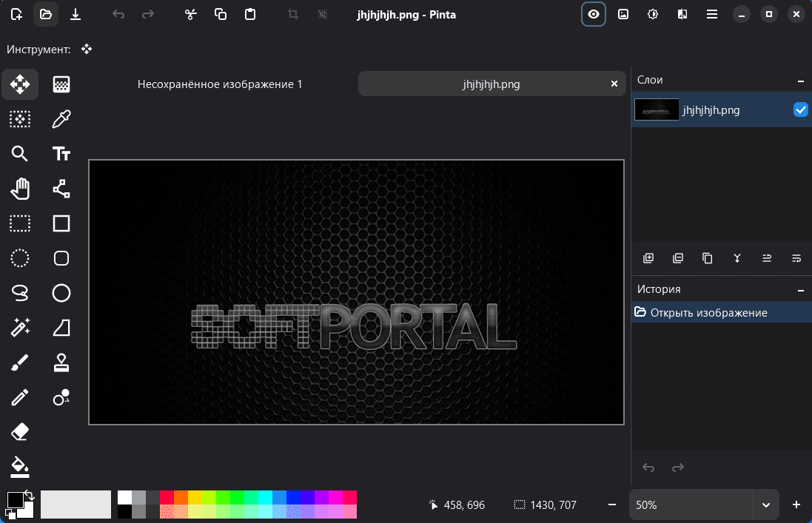Image resolution: width=812 pixels, height=523 pixels.
Task: Select the Color Picker eyedropper tool
Action: [61, 119]
